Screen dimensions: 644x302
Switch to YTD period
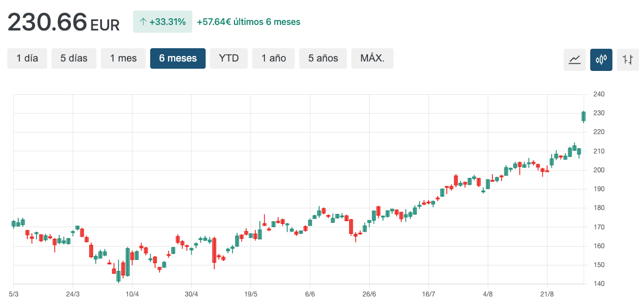click(x=229, y=58)
